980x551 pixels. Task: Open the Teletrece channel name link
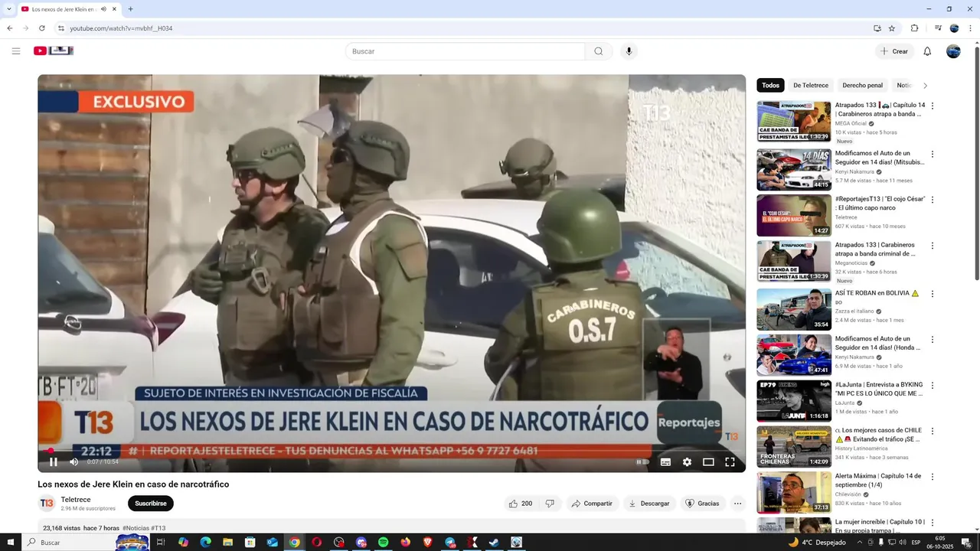click(x=76, y=500)
